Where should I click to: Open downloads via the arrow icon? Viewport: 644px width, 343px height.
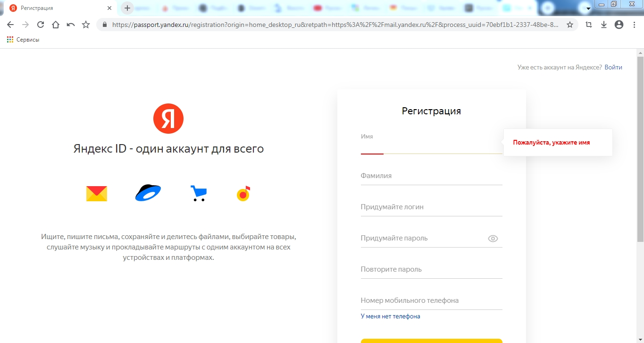pos(604,25)
